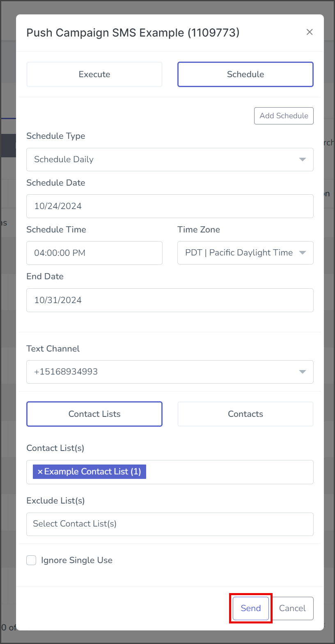Click the Schedule Time field 04:00:00 PM

point(94,253)
